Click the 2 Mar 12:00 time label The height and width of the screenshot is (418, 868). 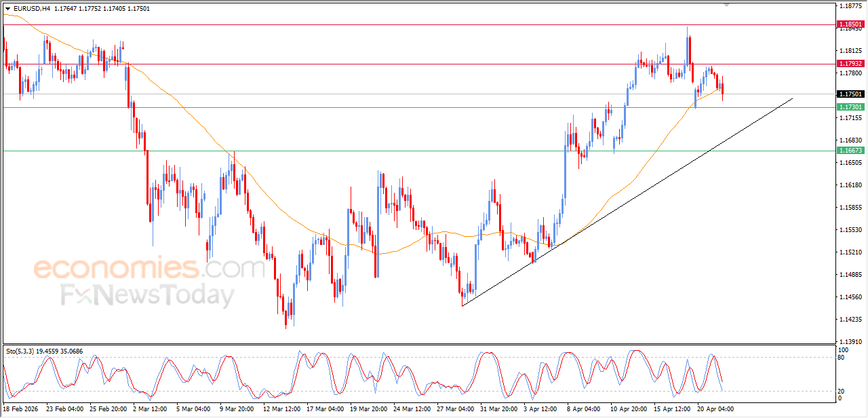pos(149,409)
